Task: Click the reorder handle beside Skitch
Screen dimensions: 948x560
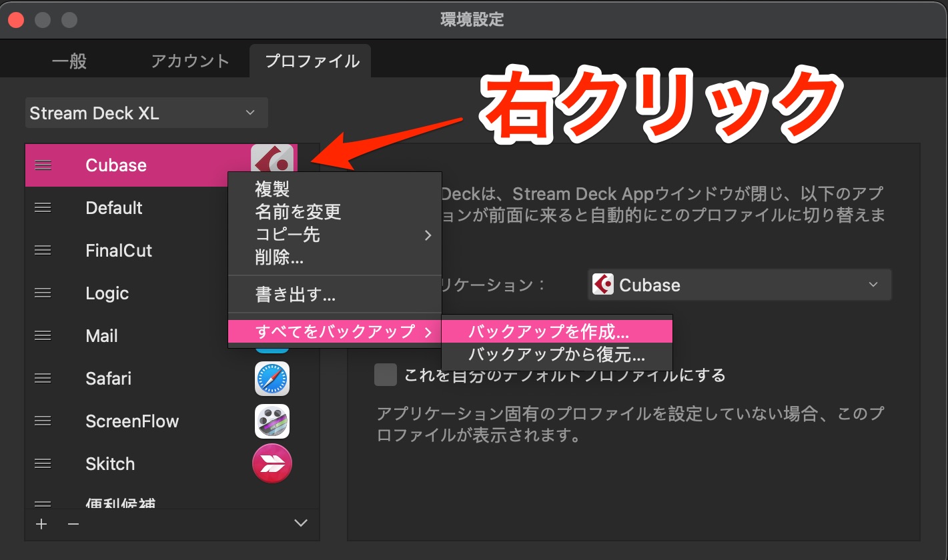Action: tap(43, 464)
